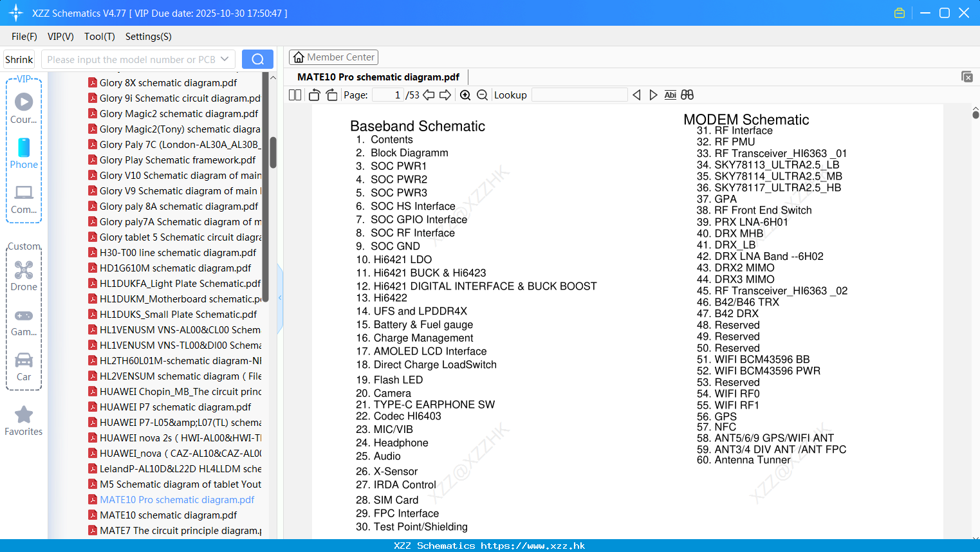Open H30-T00 line schematic diagram.pdf
Image resolution: width=980 pixels, height=552 pixels.
tap(178, 252)
